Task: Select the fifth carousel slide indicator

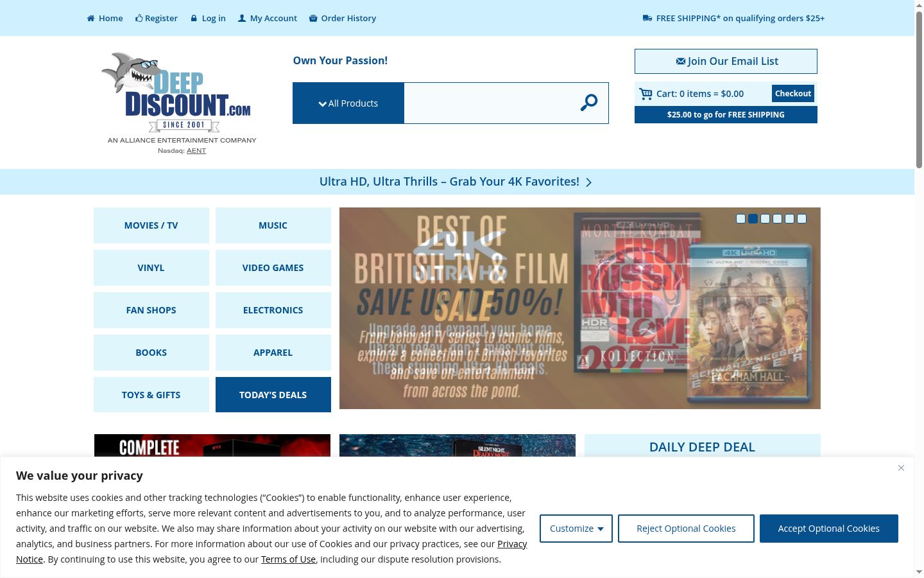Action: (789, 219)
